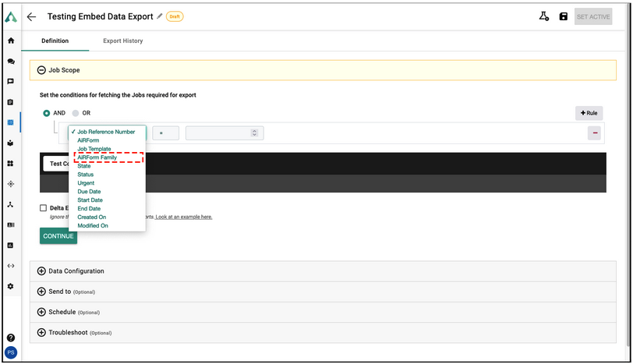Open the highlighted data export sidebar icon
The height and width of the screenshot is (364, 633).
[10, 122]
